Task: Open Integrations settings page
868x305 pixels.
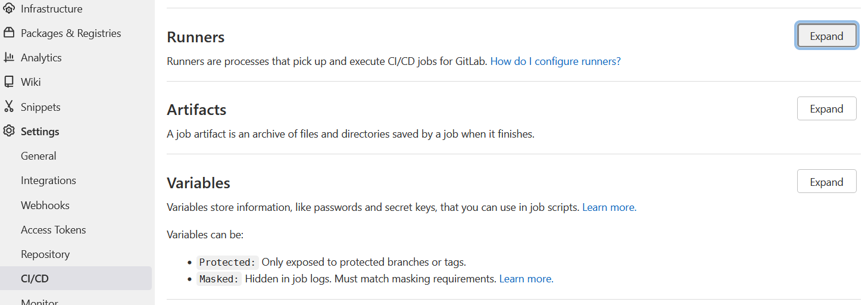Action: tap(48, 180)
